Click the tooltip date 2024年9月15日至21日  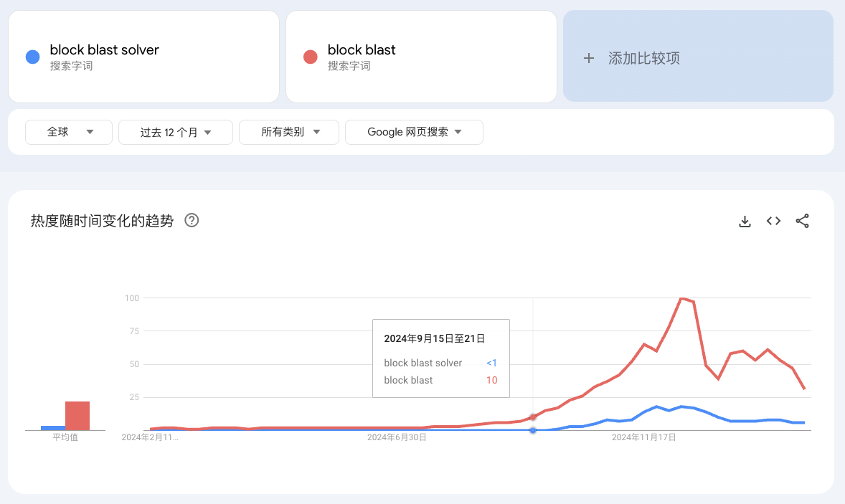435,338
